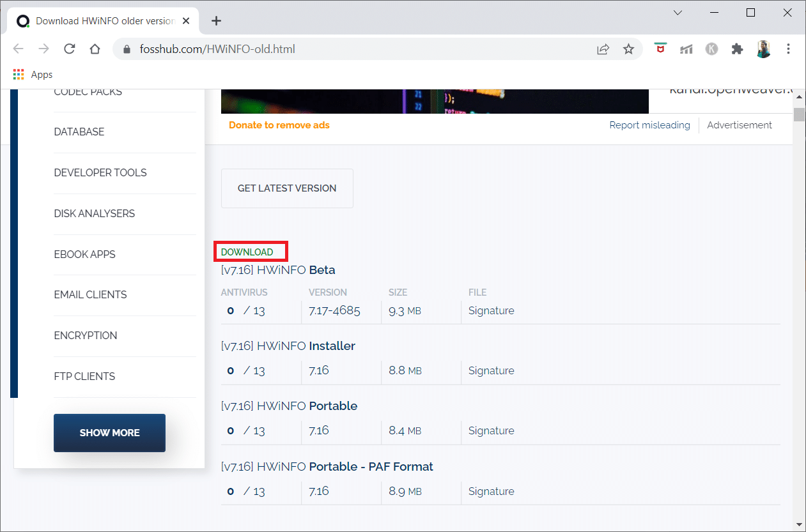The height and width of the screenshot is (532, 806).
Task: Click the Advertisement label
Action: click(x=740, y=125)
